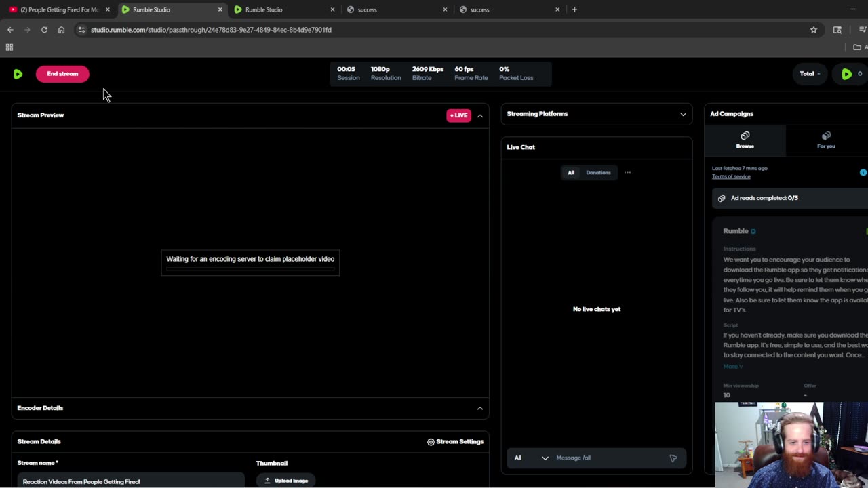This screenshot has height=488, width=868.
Task: Open the Terms of service link
Action: (x=731, y=176)
